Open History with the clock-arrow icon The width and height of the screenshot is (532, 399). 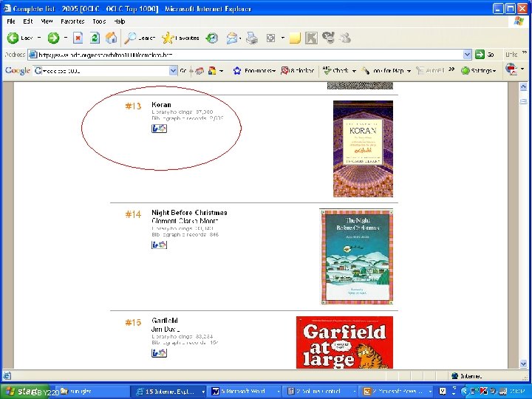[212, 38]
